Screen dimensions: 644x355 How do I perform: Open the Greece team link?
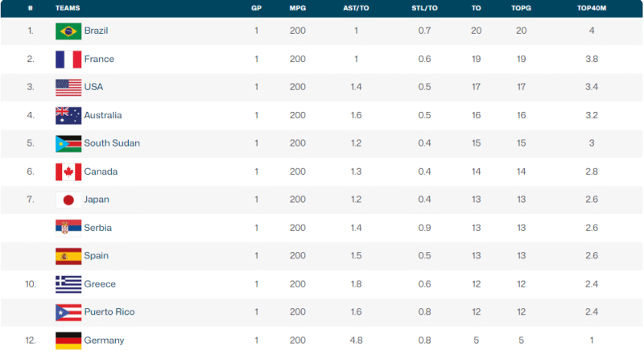click(100, 284)
